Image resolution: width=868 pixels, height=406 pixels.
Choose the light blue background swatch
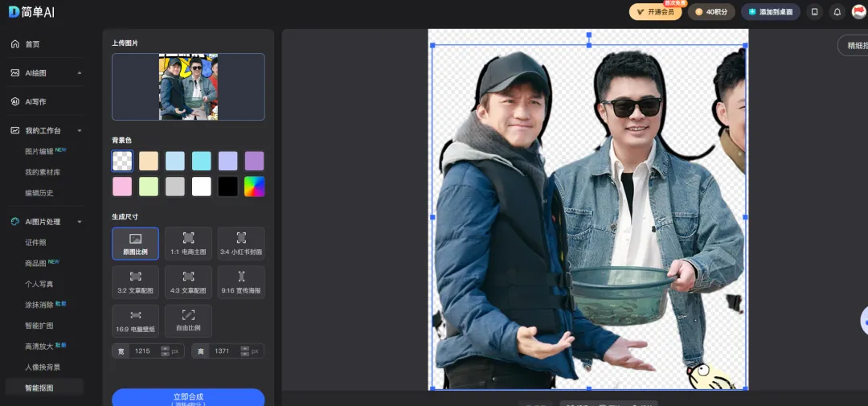[175, 161]
